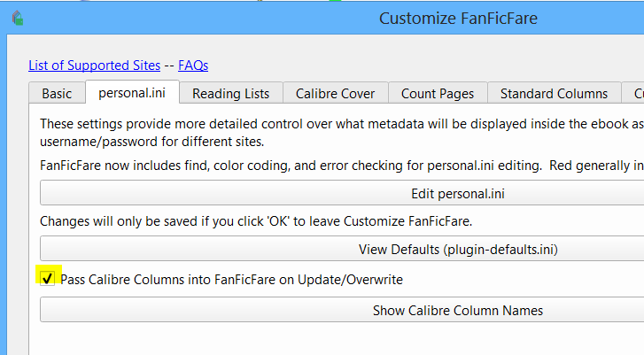This screenshot has height=355, width=644.
Task: Click the Customize FanFicFare window title
Action: 458,18
